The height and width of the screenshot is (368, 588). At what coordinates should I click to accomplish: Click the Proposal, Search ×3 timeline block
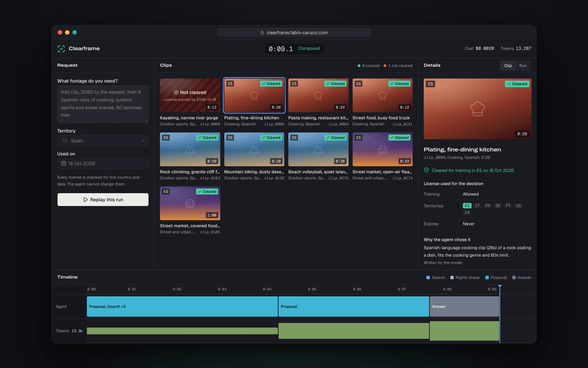182,307
